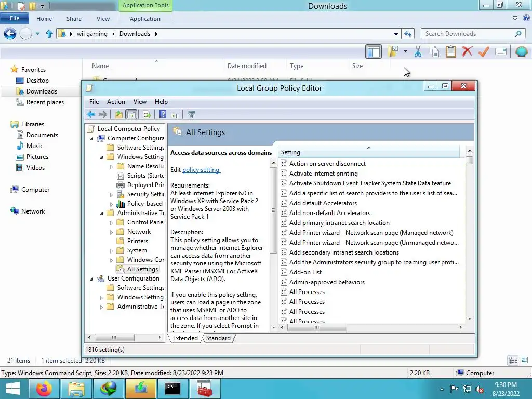The image size is (532, 399).
Task: Switch to the Standard tab
Action: 218,338
